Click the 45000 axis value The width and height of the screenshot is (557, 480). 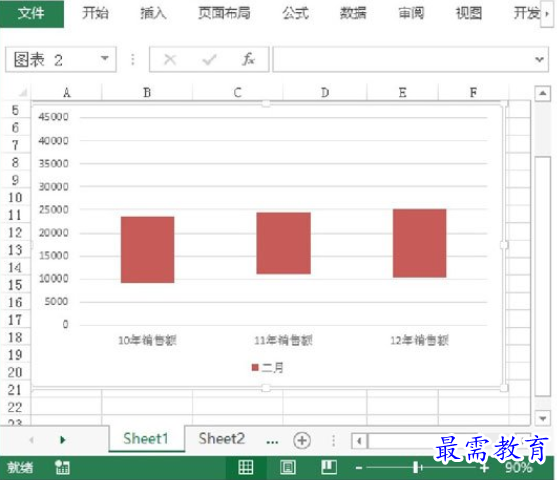[x=53, y=117]
